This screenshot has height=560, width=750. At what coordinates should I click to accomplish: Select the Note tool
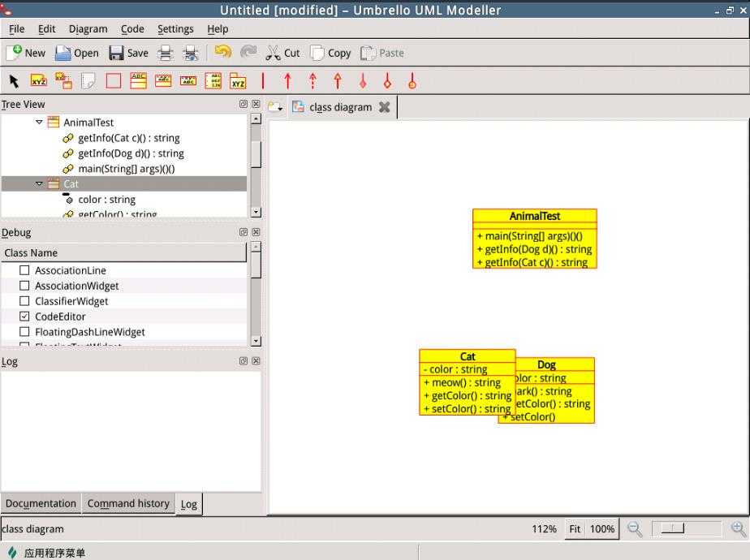pyautogui.click(x=88, y=81)
